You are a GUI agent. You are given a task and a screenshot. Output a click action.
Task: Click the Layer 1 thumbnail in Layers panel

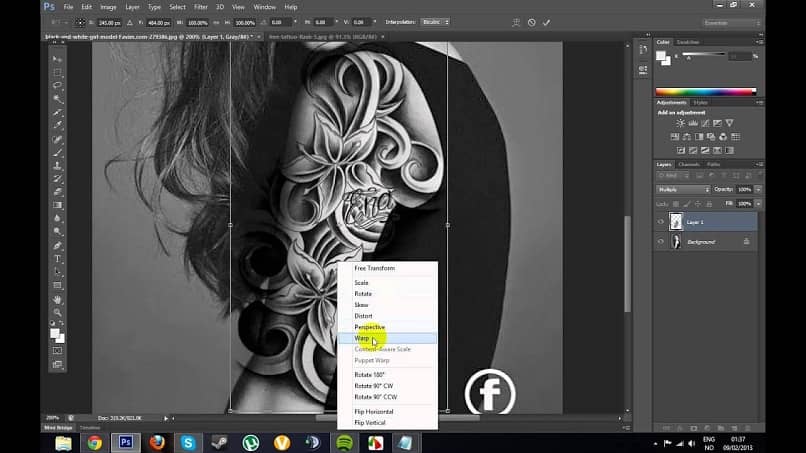(676, 222)
